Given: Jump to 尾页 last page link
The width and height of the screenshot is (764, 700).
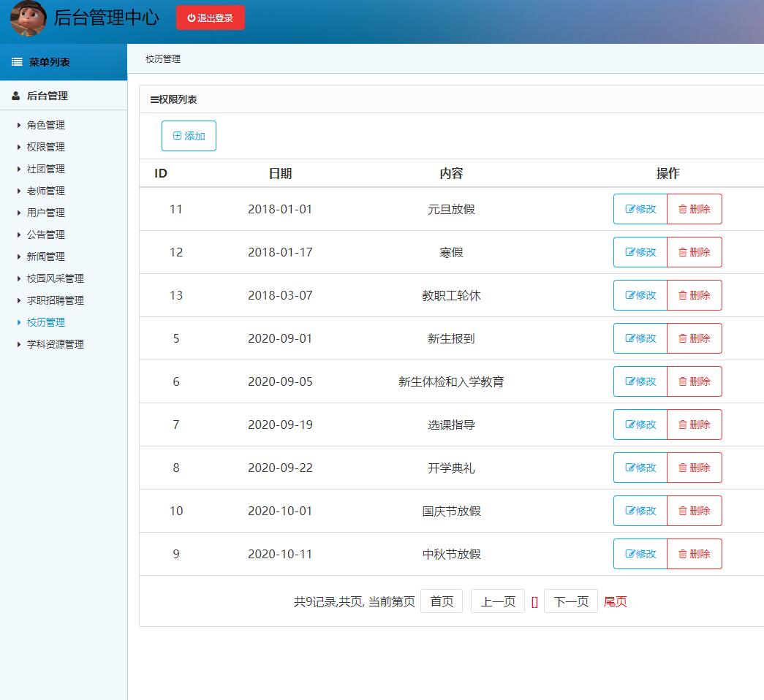Looking at the screenshot, I should (615, 601).
